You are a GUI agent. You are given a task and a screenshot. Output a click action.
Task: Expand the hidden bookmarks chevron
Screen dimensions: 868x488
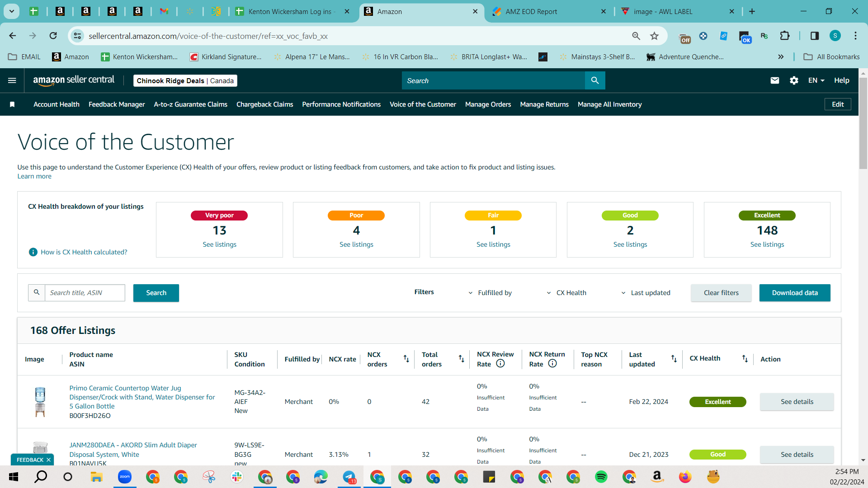(x=781, y=56)
